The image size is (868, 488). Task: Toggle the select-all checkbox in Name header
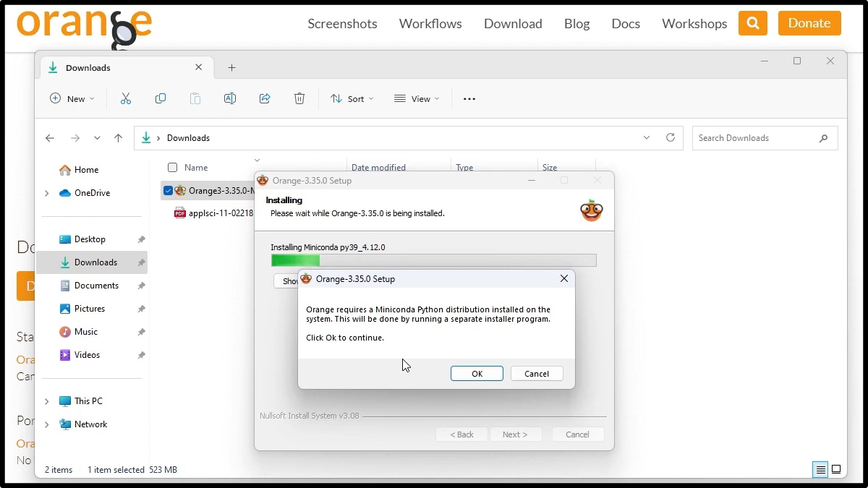click(x=172, y=168)
